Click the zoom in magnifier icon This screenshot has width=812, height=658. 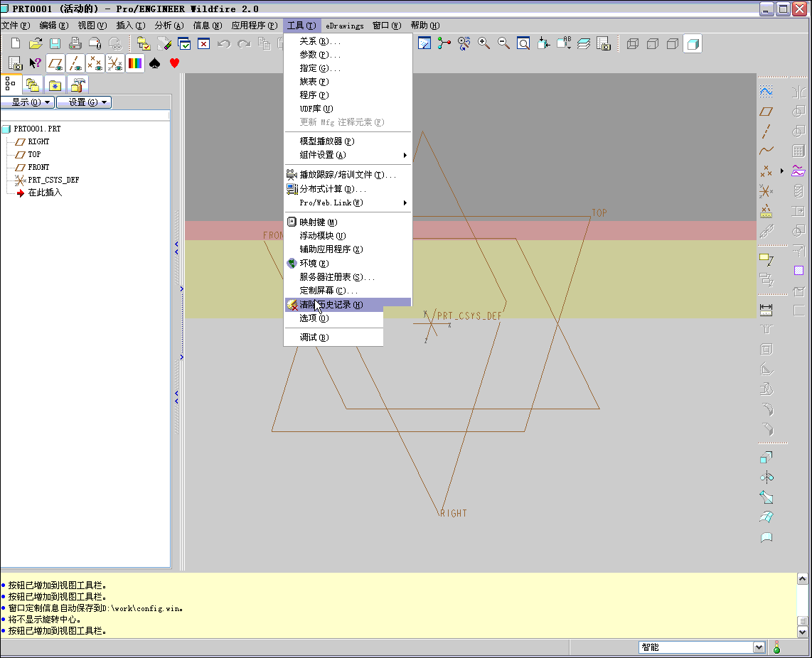[484, 43]
